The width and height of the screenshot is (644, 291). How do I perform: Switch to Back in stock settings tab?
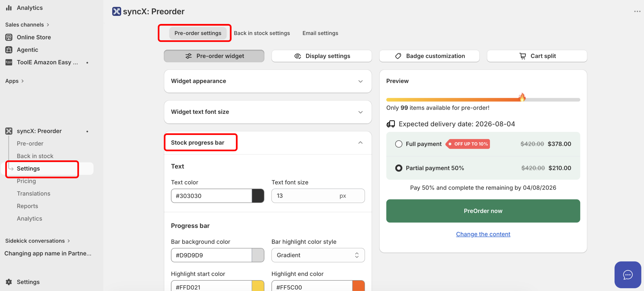[x=262, y=33]
